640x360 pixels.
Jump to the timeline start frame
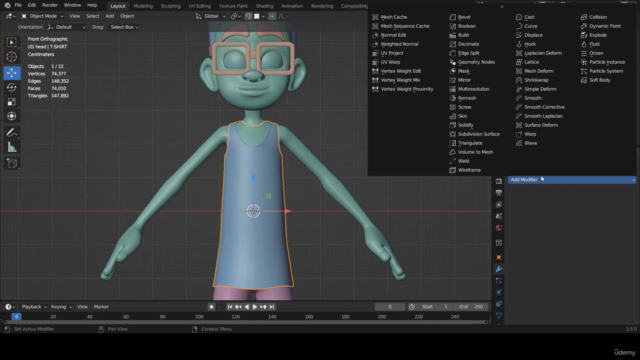(230, 307)
